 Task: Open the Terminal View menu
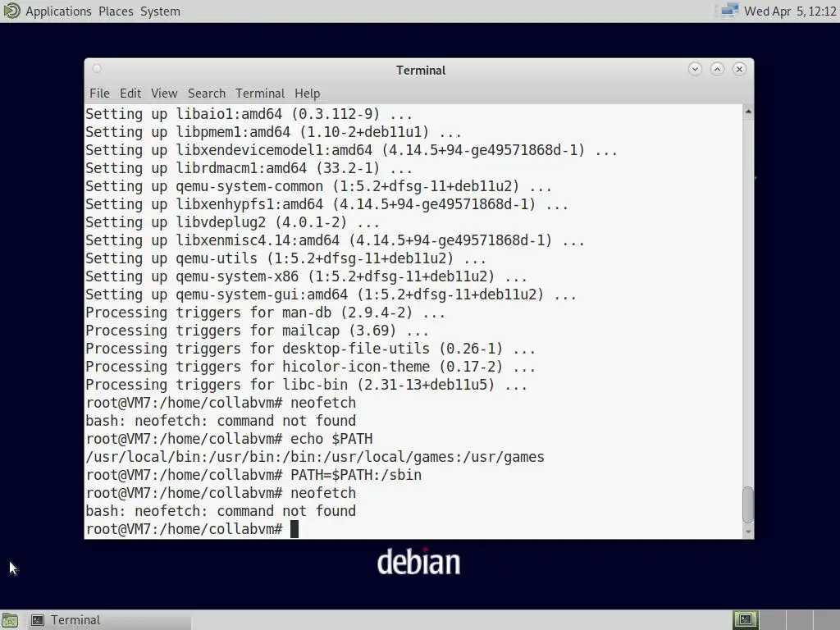coord(164,94)
